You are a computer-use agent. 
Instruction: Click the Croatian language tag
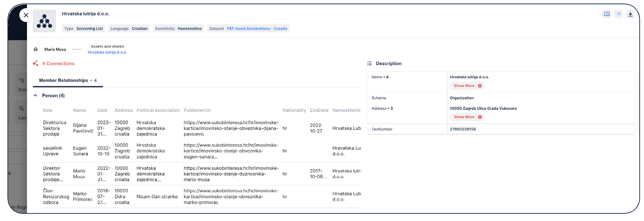[129, 28]
